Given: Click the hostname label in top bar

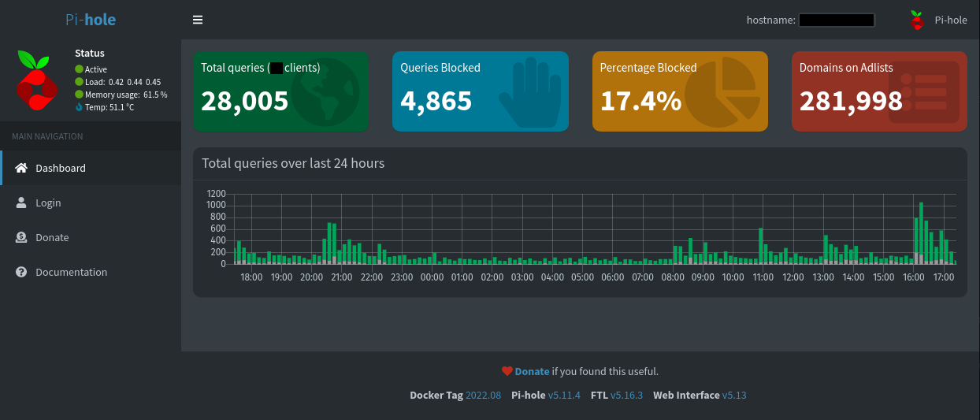Looking at the screenshot, I should [x=770, y=20].
